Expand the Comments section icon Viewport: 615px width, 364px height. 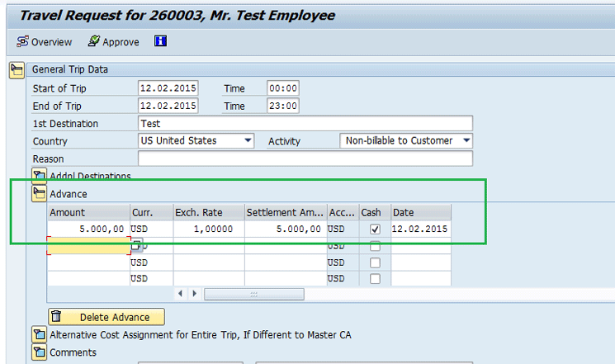39,353
